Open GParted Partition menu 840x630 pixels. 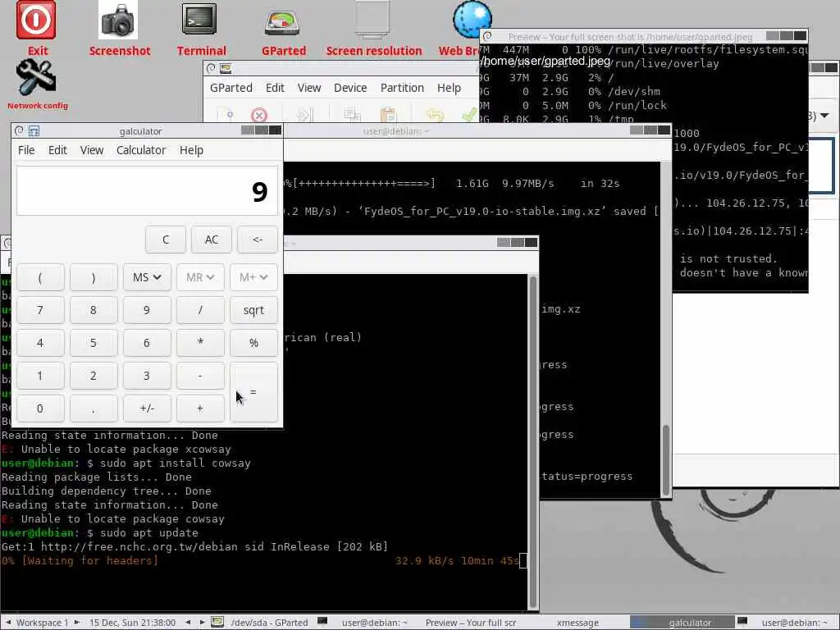(x=402, y=88)
